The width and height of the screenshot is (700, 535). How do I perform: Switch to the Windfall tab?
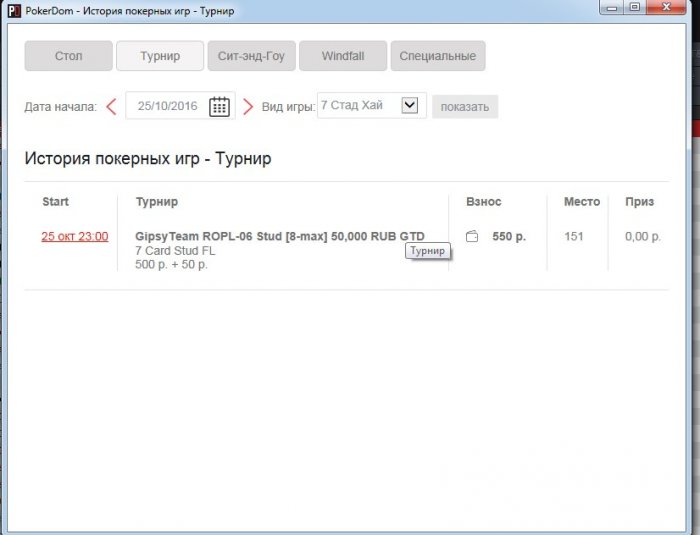click(x=343, y=56)
